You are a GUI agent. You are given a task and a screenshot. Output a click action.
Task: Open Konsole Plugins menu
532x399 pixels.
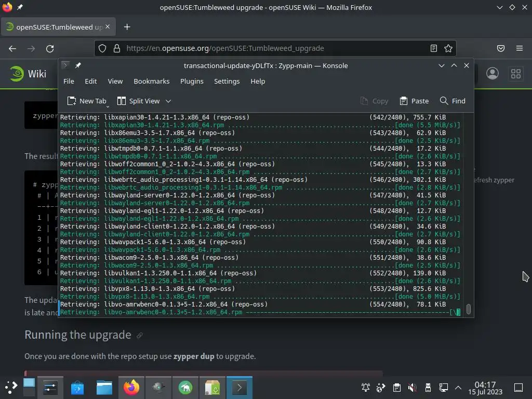192,82
